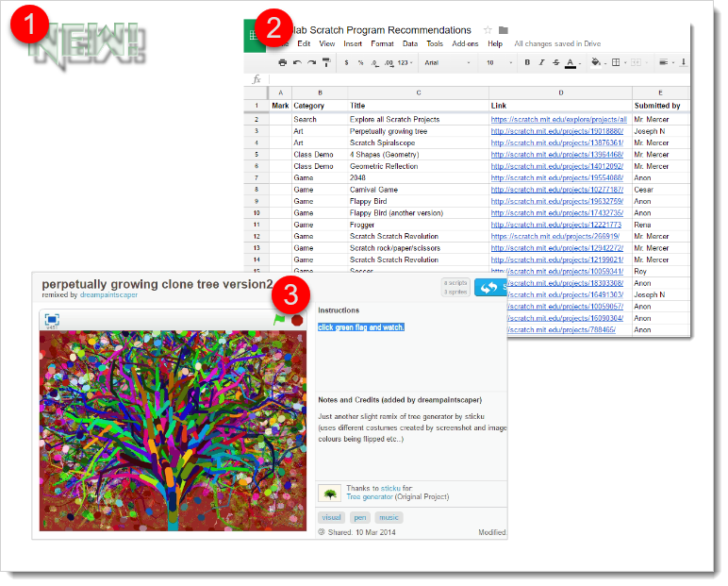The width and height of the screenshot is (728, 586).
Task: Select column D header
Action: (x=560, y=92)
